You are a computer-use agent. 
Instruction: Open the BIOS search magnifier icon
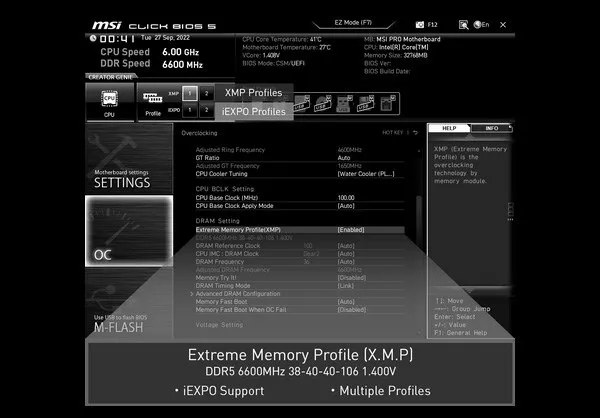point(463,25)
